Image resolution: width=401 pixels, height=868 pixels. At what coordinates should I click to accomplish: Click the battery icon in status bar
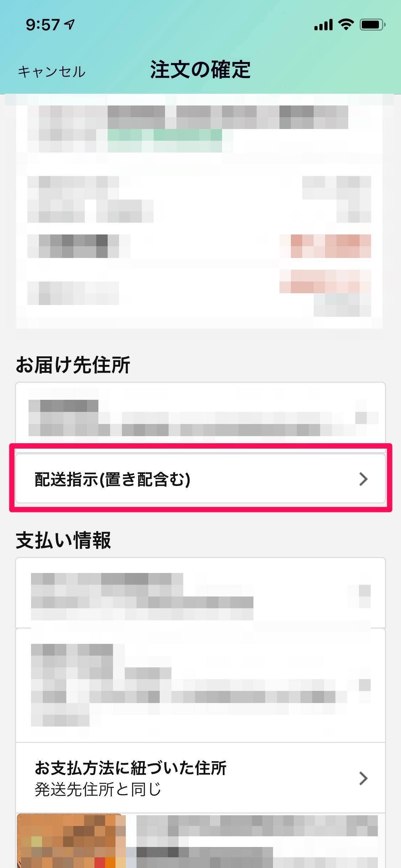click(x=372, y=25)
